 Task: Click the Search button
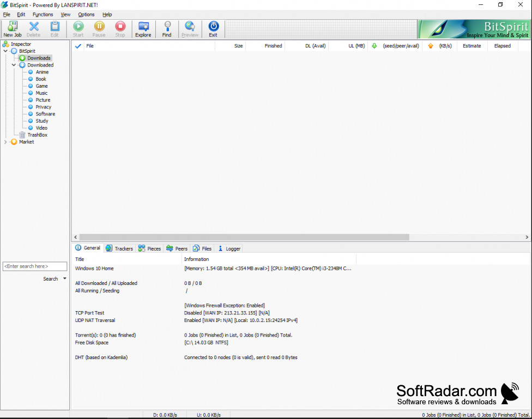coord(51,278)
